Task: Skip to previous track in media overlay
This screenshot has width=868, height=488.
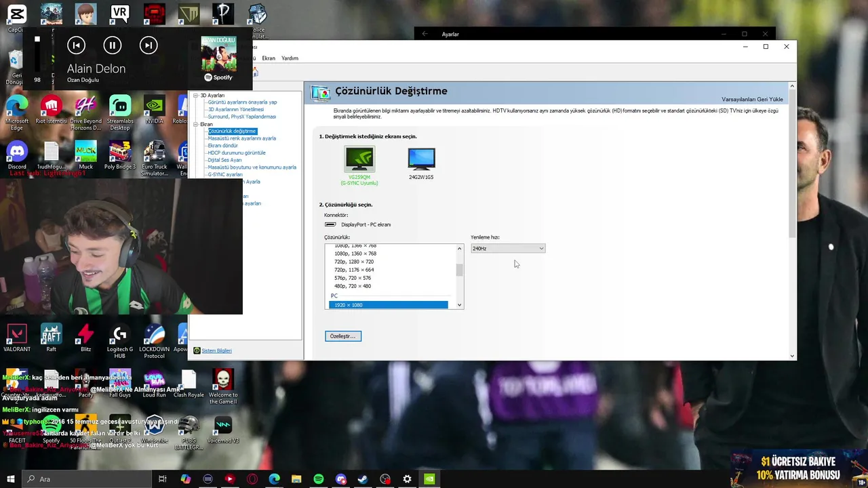Action: point(76,45)
